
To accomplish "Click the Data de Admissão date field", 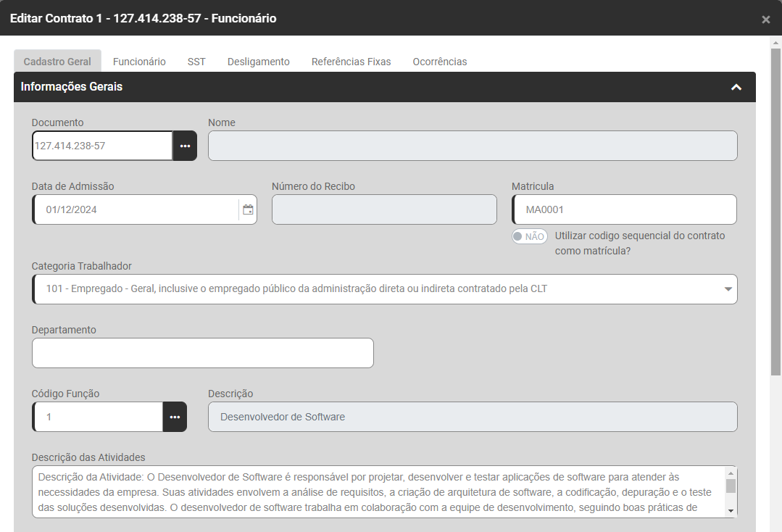I will pos(134,209).
